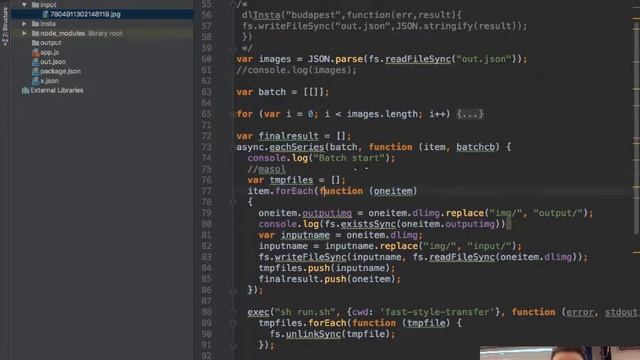This screenshot has height=360, width=640.
Task: Select the insta folder label
Action: click(48, 24)
